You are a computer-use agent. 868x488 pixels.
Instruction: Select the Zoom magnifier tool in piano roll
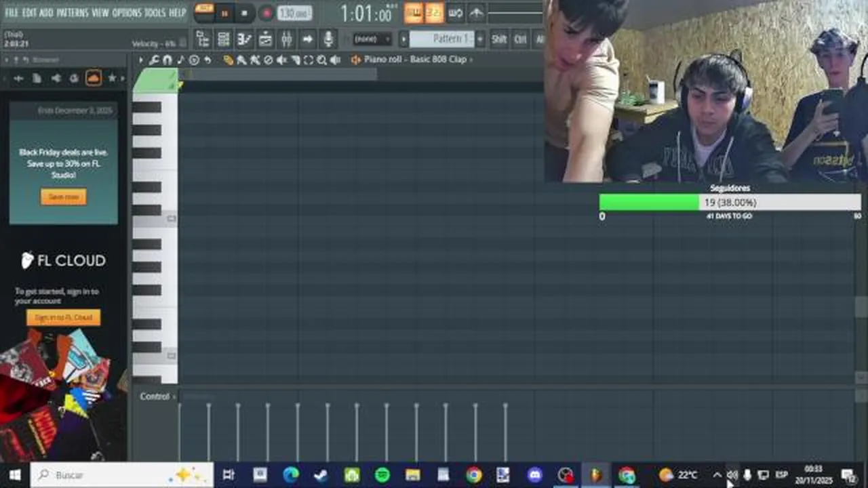pyautogui.click(x=322, y=60)
